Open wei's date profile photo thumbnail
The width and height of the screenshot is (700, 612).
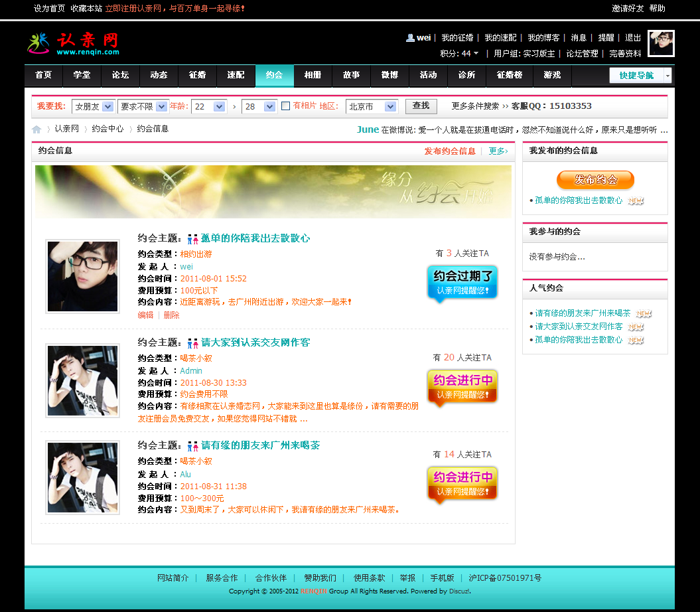pyautogui.click(x=82, y=276)
